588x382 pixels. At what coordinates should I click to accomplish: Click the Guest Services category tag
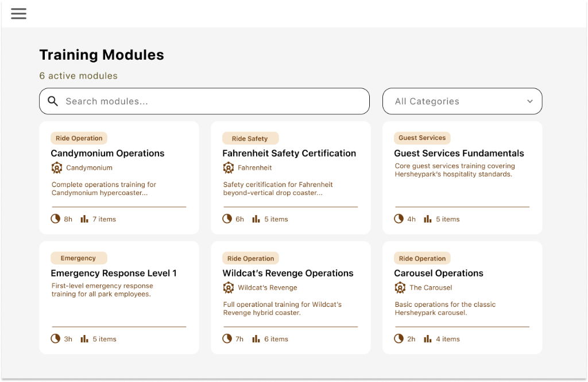(422, 138)
